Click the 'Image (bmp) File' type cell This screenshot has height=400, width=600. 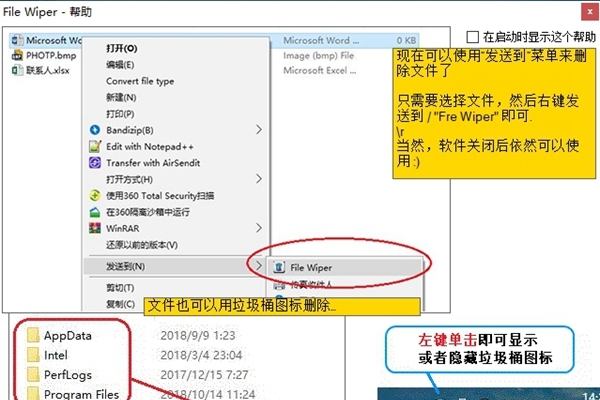coord(318,56)
